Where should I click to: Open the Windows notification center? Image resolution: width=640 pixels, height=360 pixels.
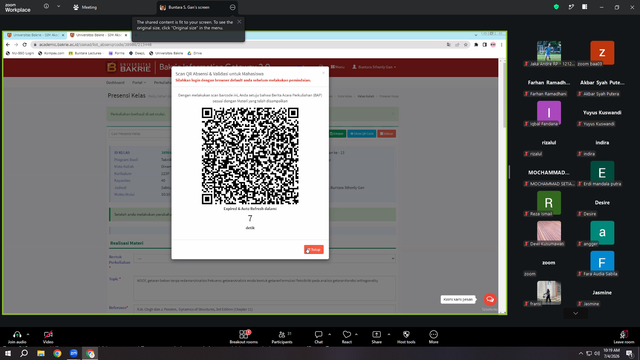click(629, 353)
